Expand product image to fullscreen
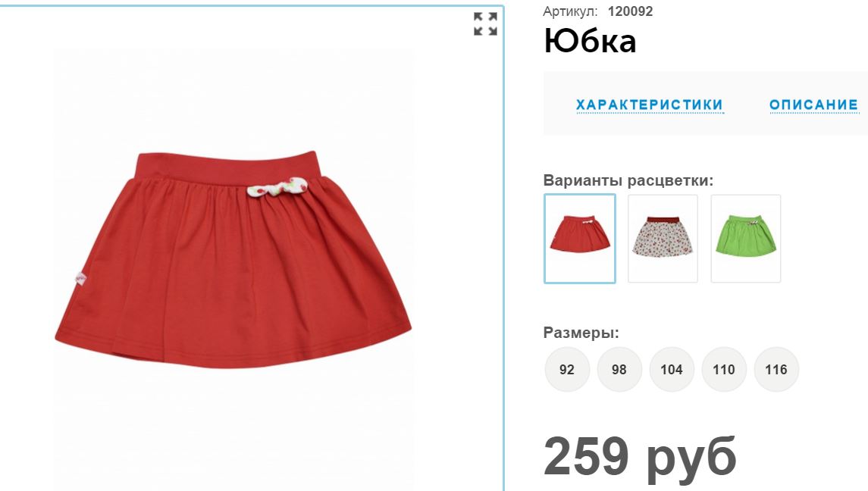The image size is (868, 491). pyautogui.click(x=485, y=23)
